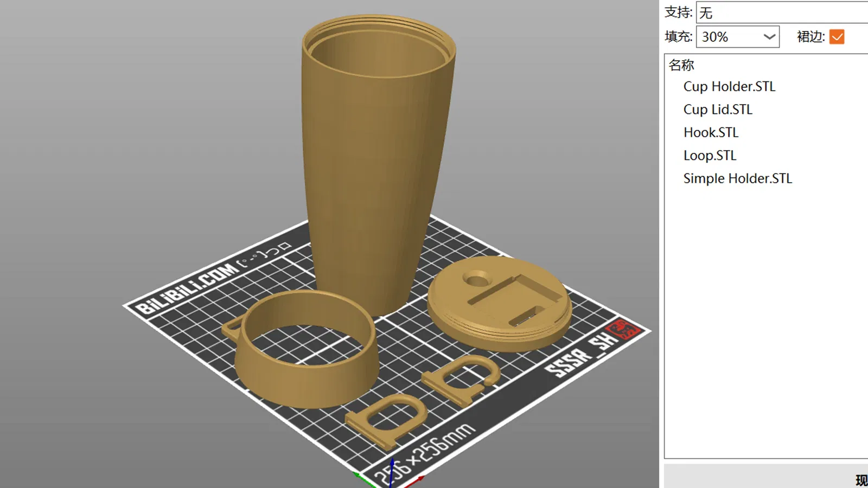Click the round cup lid model
Screen dimensions: 868x488
click(500, 304)
